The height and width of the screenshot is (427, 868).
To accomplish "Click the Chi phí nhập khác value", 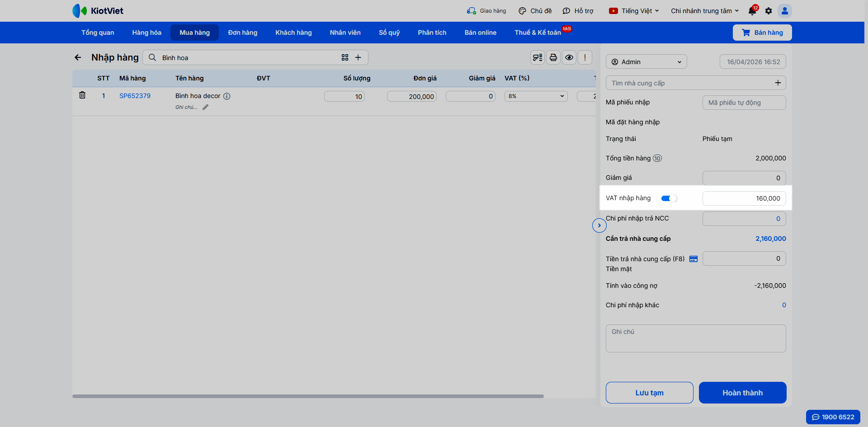I will (784, 305).
